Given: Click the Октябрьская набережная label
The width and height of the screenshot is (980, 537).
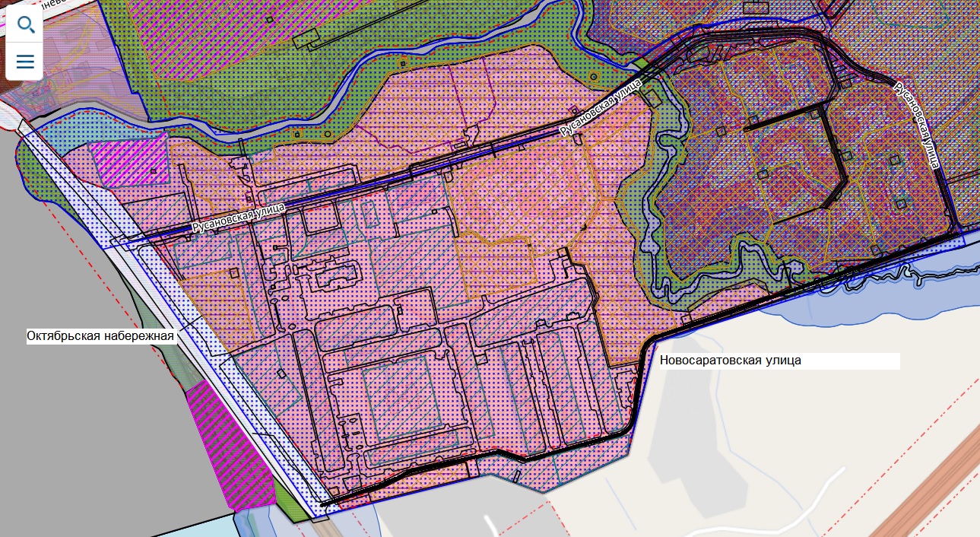Looking at the screenshot, I should 101,336.
